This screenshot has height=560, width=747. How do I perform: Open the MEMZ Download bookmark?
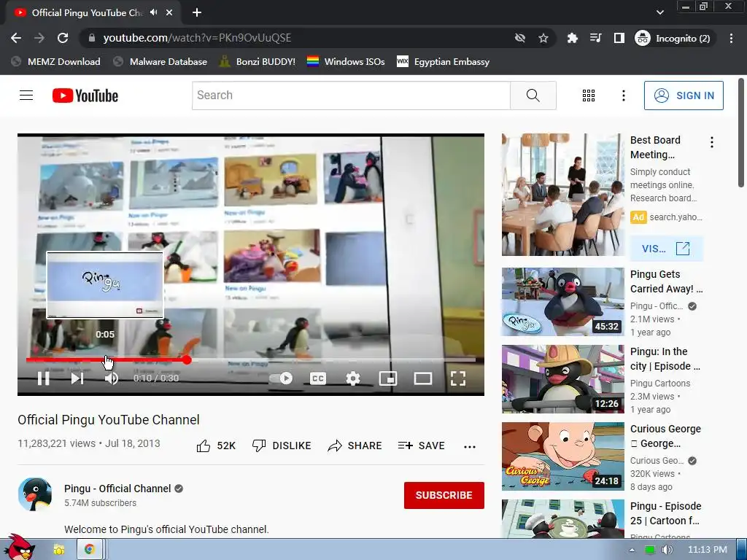pyautogui.click(x=55, y=62)
